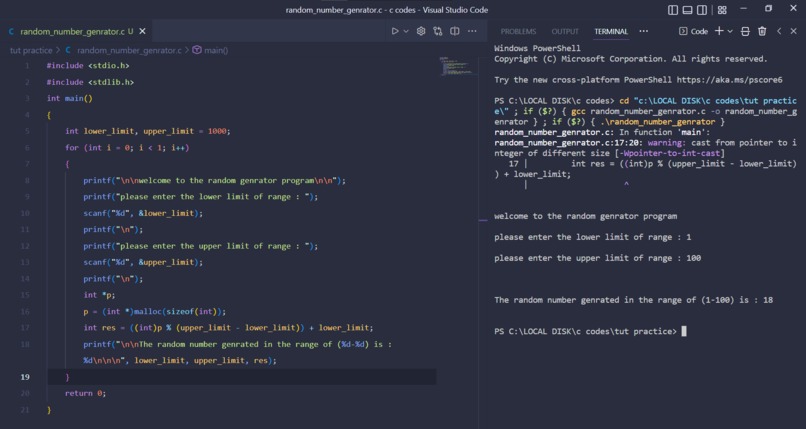Image resolution: width=806 pixels, height=429 pixels.
Task: Open the aka.ms/pscore6 link in terminal
Action: click(729, 80)
